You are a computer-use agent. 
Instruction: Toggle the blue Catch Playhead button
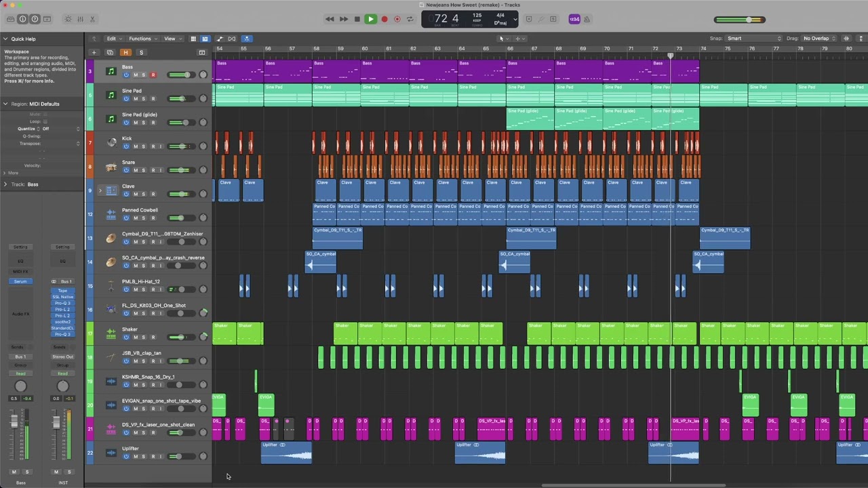pyautogui.click(x=247, y=39)
